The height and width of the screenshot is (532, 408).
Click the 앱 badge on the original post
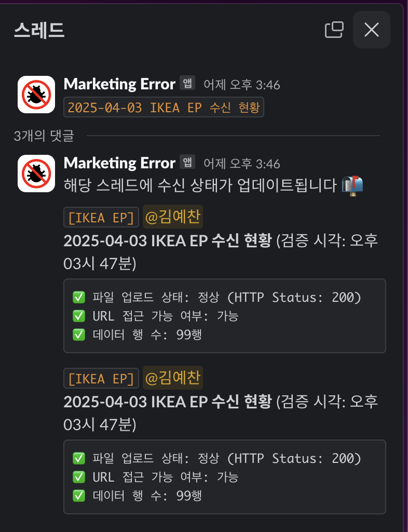pyautogui.click(x=187, y=83)
